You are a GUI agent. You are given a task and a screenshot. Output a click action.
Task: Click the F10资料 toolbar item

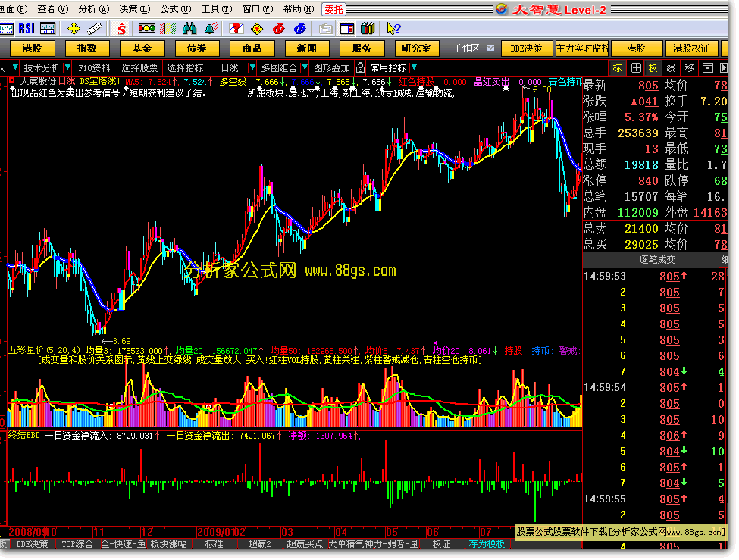click(x=94, y=68)
